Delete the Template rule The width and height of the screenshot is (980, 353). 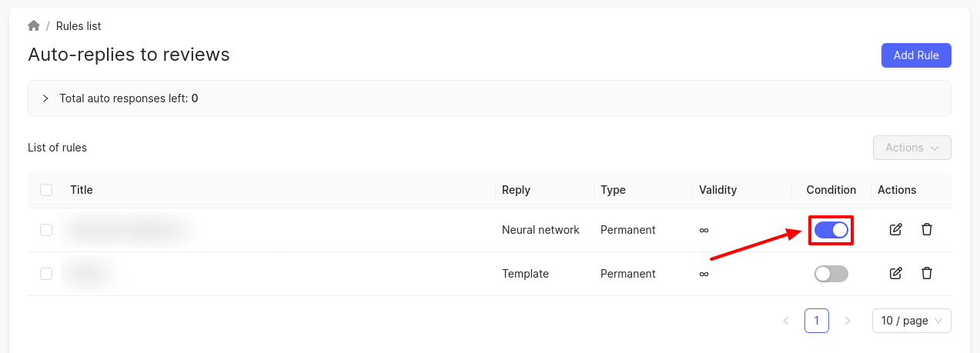(x=927, y=274)
